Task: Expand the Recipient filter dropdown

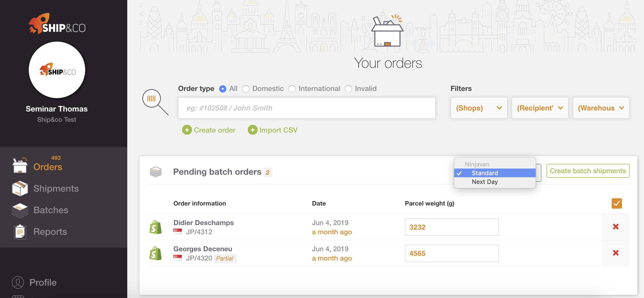Action: pyautogui.click(x=540, y=108)
